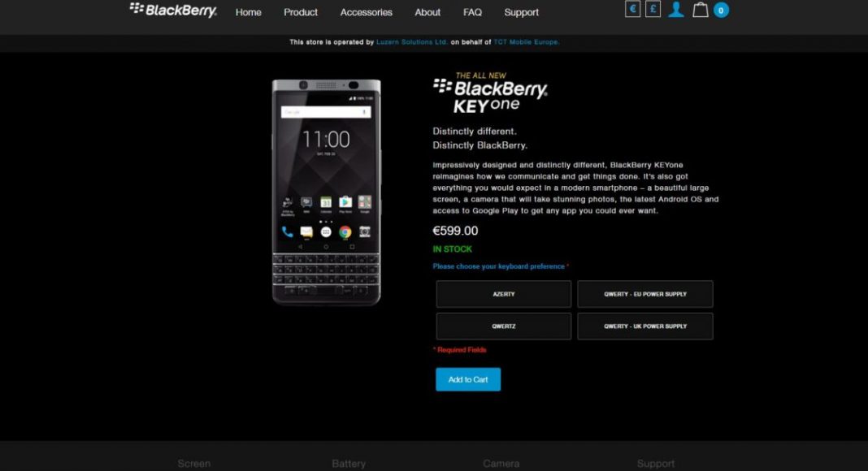The width and height of the screenshot is (868, 471).
Task: Click the KEYone phone product image
Action: (326, 192)
